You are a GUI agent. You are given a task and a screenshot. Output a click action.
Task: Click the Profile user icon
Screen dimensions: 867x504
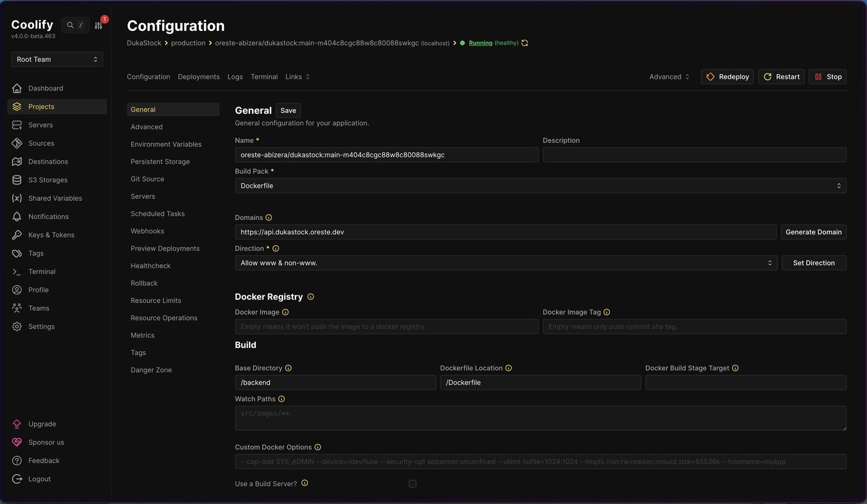tap(17, 290)
